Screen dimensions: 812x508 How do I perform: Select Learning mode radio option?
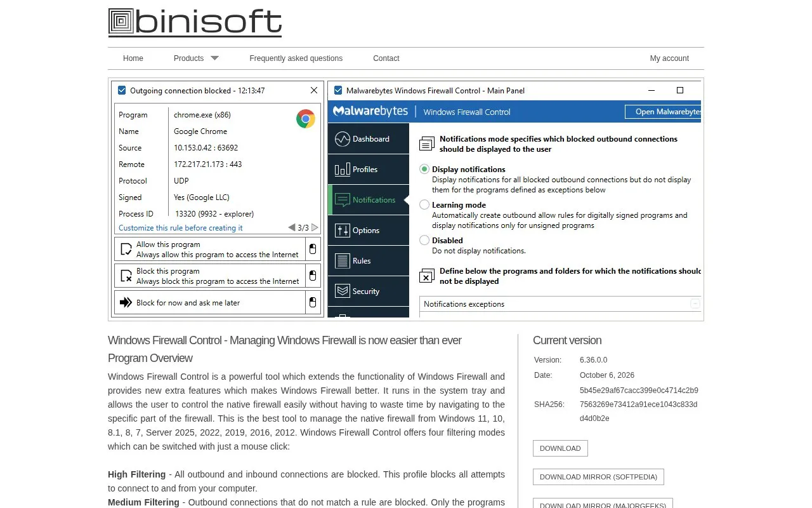pyautogui.click(x=424, y=205)
